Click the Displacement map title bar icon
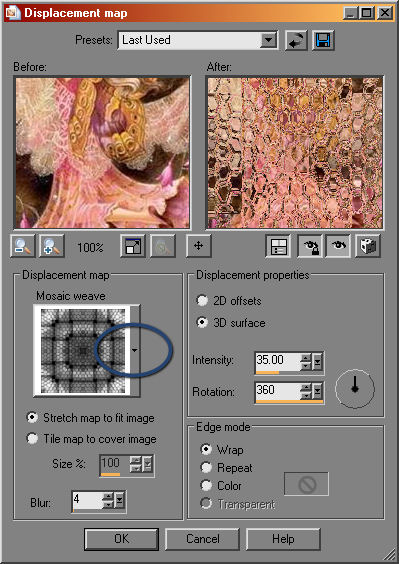This screenshot has width=399, height=564. (x=13, y=13)
